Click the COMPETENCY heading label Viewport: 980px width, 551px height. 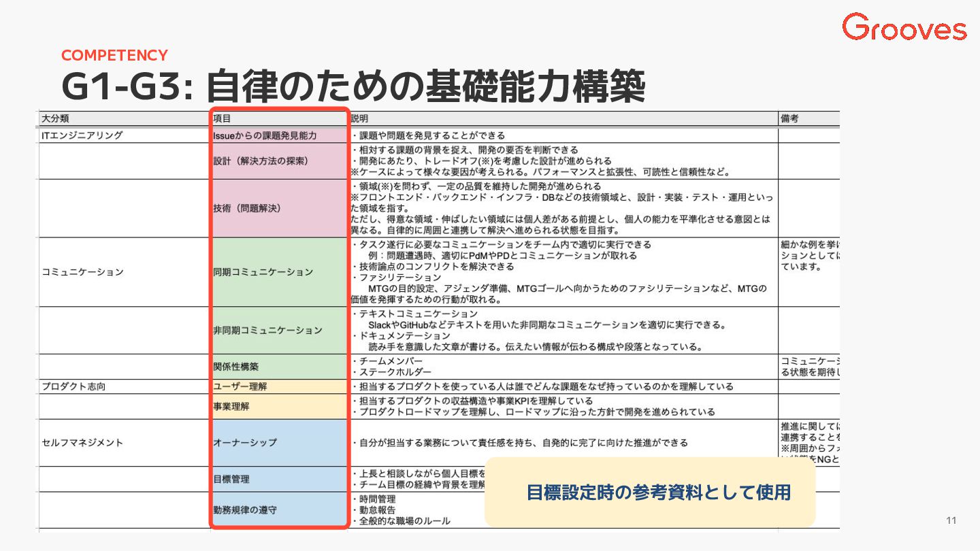114,55
